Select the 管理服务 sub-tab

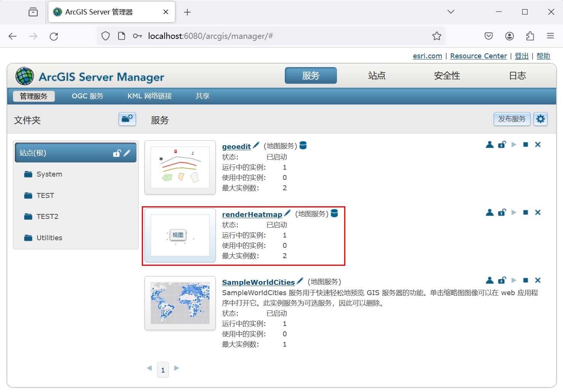tap(34, 96)
